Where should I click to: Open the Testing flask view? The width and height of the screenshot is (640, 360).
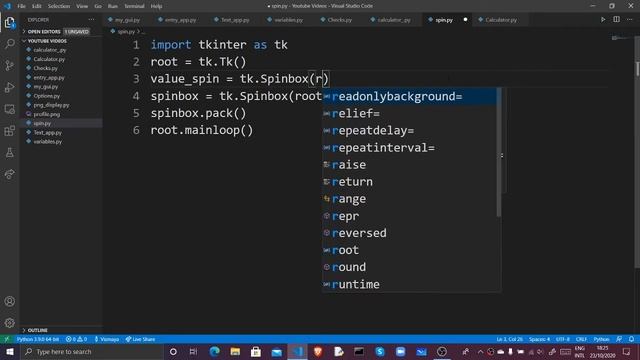[10, 153]
